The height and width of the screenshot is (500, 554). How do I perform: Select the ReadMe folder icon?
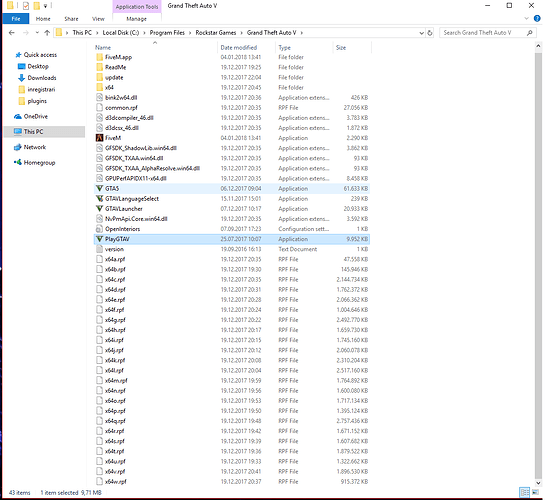pyautogui.click(x=100, y=67)
